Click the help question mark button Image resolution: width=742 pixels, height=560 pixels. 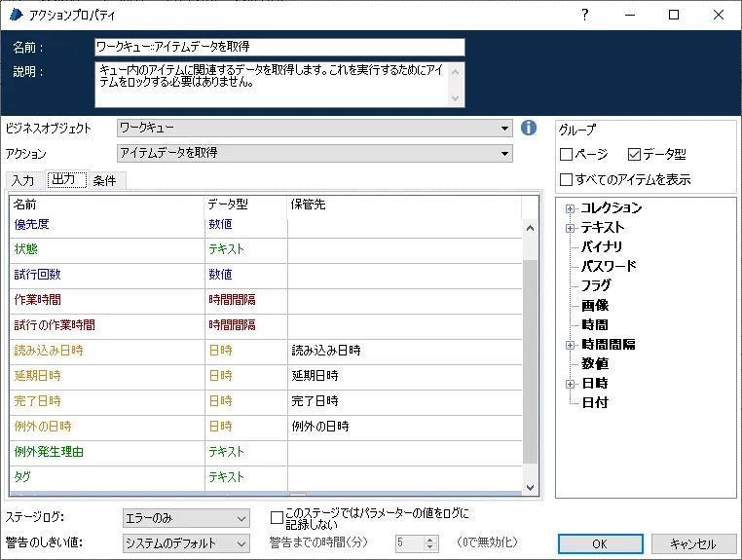[x=584, y=15]
